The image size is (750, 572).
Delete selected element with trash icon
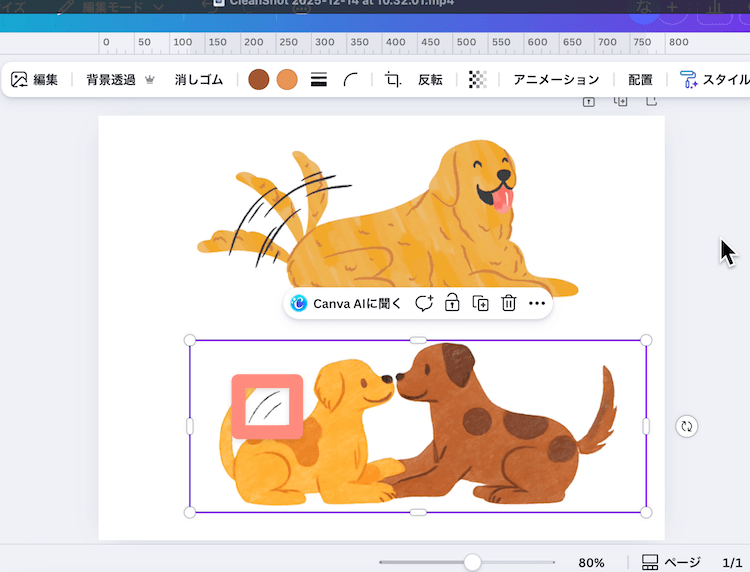(508, 303)
